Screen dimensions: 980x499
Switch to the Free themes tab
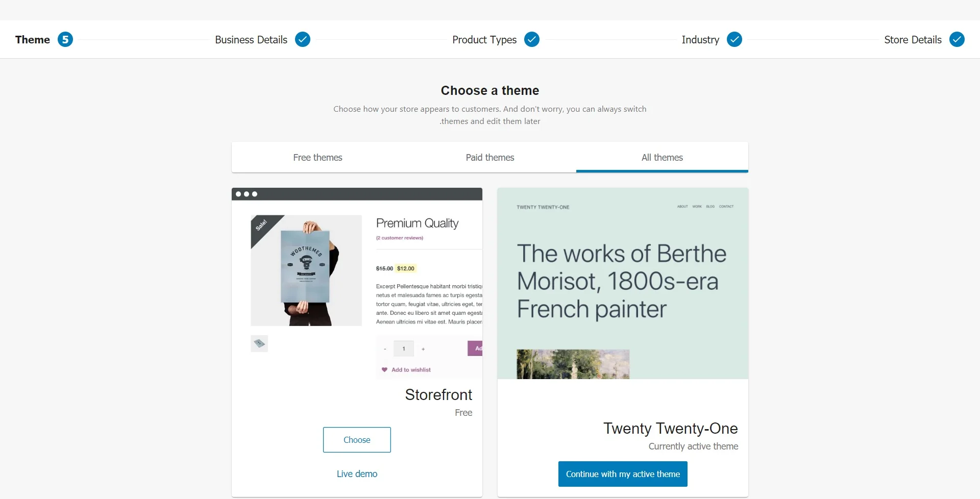tap(317, 158)
